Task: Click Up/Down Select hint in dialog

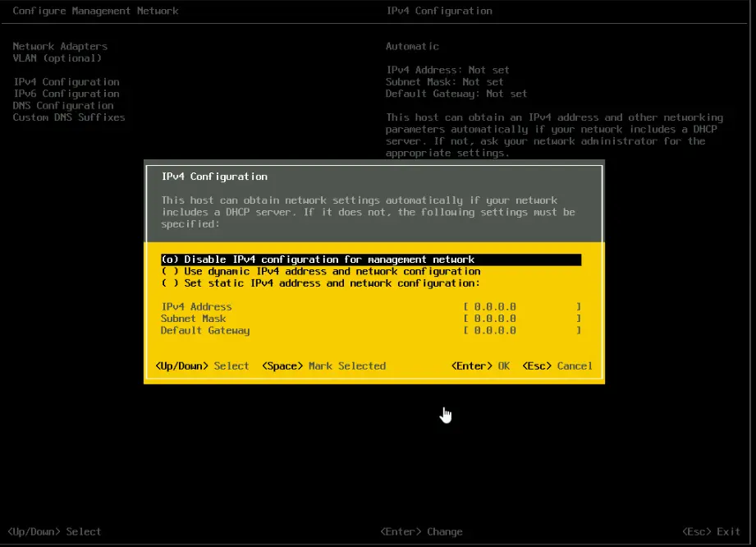Action: tap(202, 366)
